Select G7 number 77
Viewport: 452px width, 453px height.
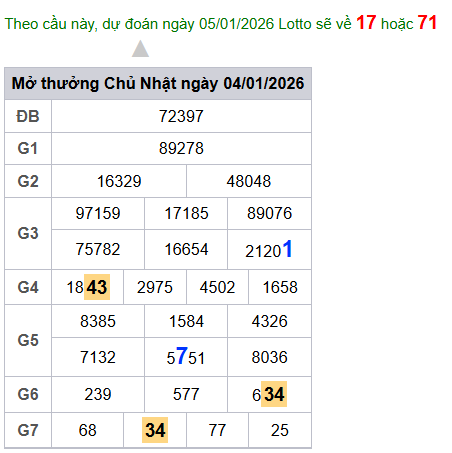pyautogui.click(x=217, y=430)
